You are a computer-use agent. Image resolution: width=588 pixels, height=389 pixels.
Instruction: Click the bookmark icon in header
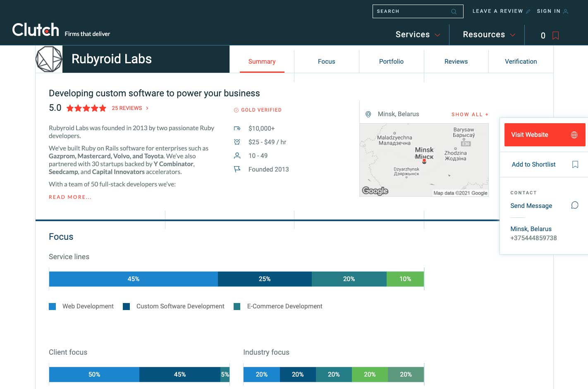555,36
